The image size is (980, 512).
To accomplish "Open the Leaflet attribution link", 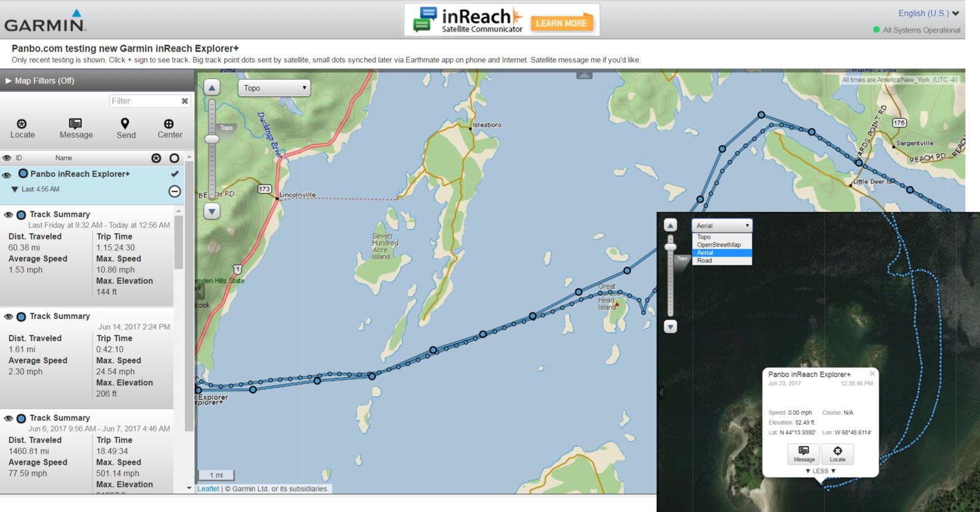I will pos(208,489).
